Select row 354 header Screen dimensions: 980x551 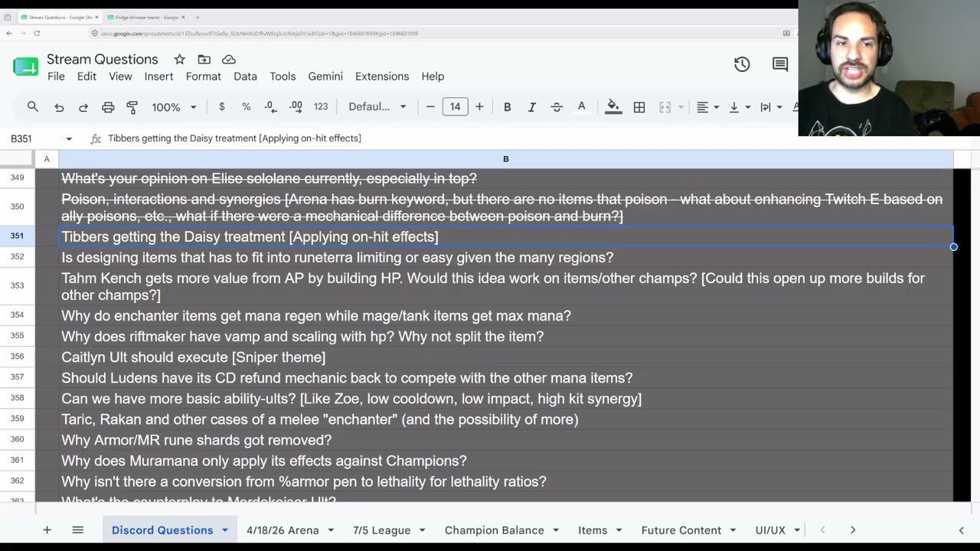click(x=17, y=315)
